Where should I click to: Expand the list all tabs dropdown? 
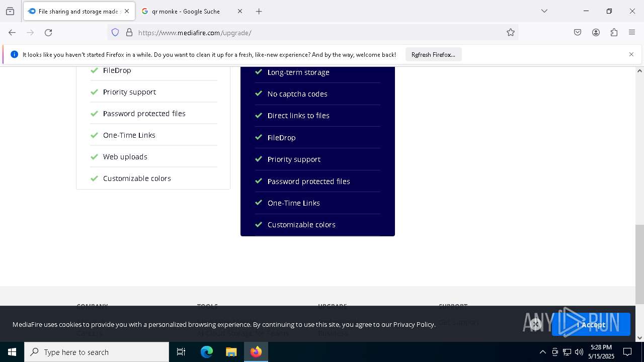[x=544, y=11]
